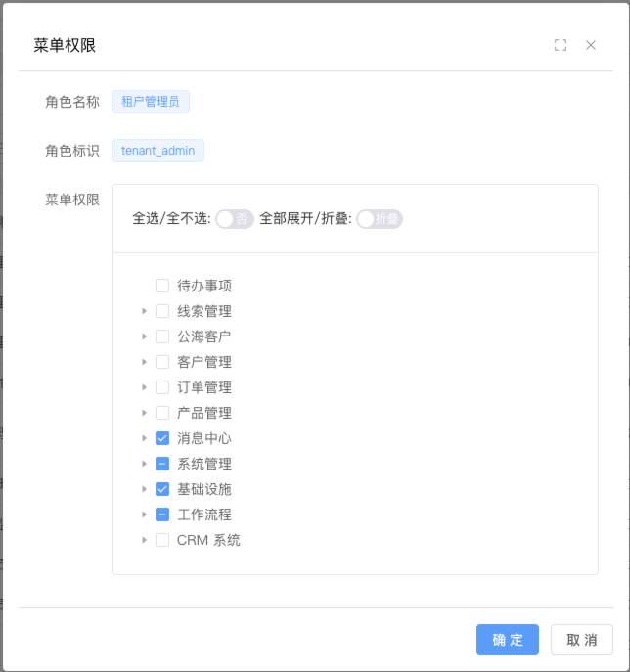Expand the 线索管理 tree node arrow

tap(144, 311)
